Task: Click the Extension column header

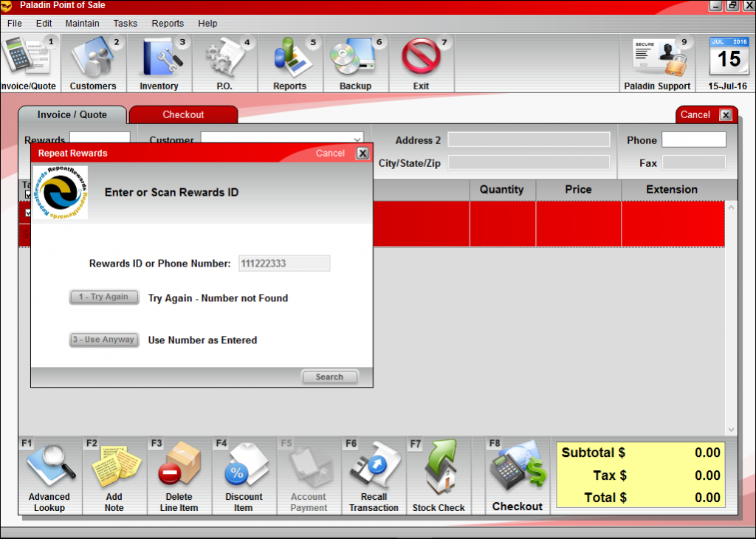Action: point(672,190)
